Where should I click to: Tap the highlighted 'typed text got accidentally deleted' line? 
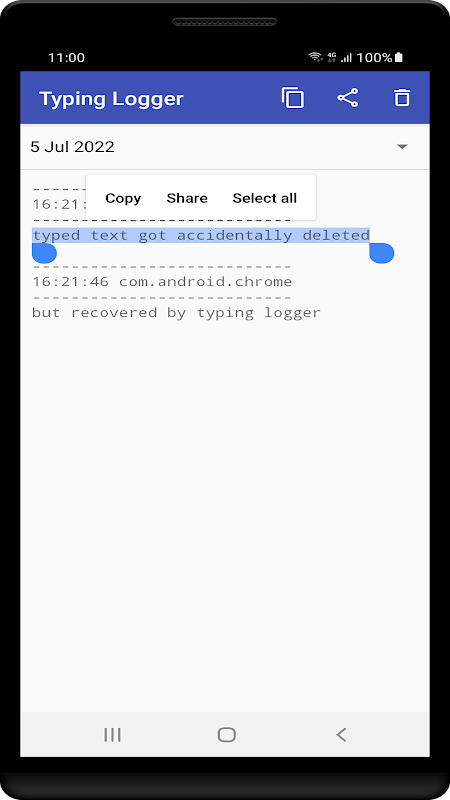pos(201,235)
